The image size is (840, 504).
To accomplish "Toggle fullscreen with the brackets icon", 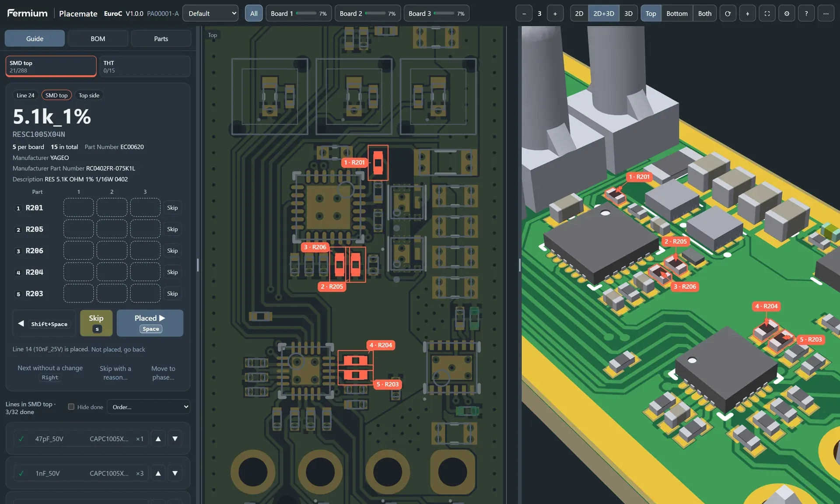I will [x=767, y=14].
